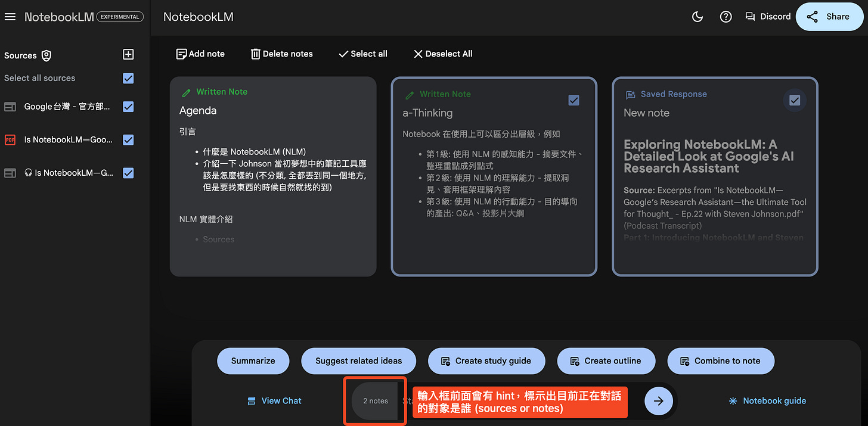Click Create study guide chip
The width and height of the screenshot is (868, 426).
coord(486,360)
